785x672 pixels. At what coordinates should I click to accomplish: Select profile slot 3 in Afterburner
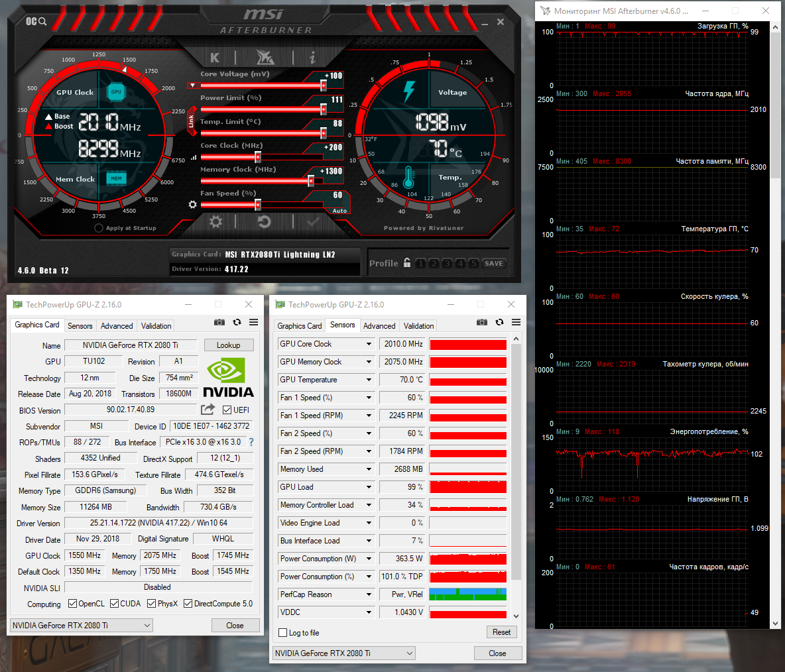(447, 264)
